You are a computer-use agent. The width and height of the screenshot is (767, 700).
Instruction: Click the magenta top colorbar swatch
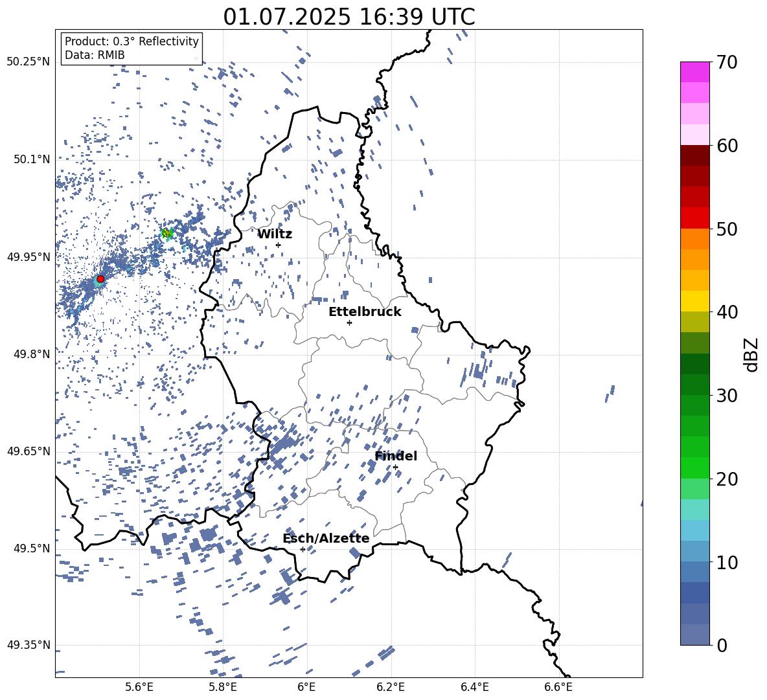[x=695, y=72]
